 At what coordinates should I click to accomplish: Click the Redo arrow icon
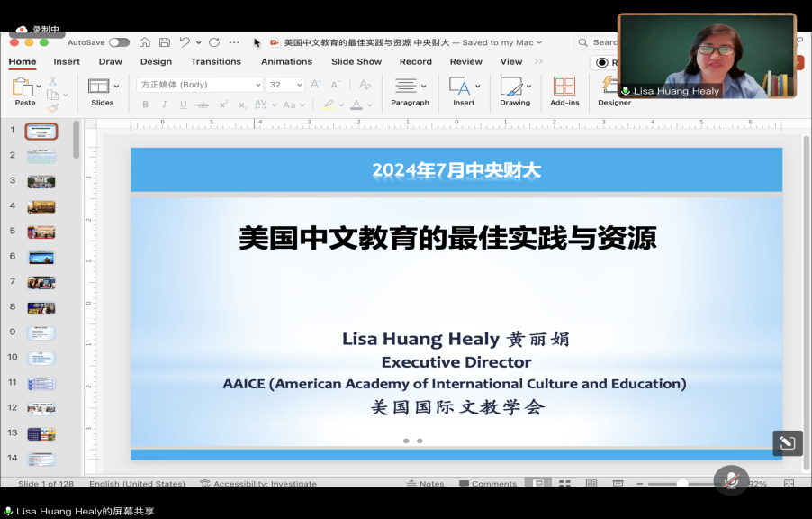tap(214, 42)
